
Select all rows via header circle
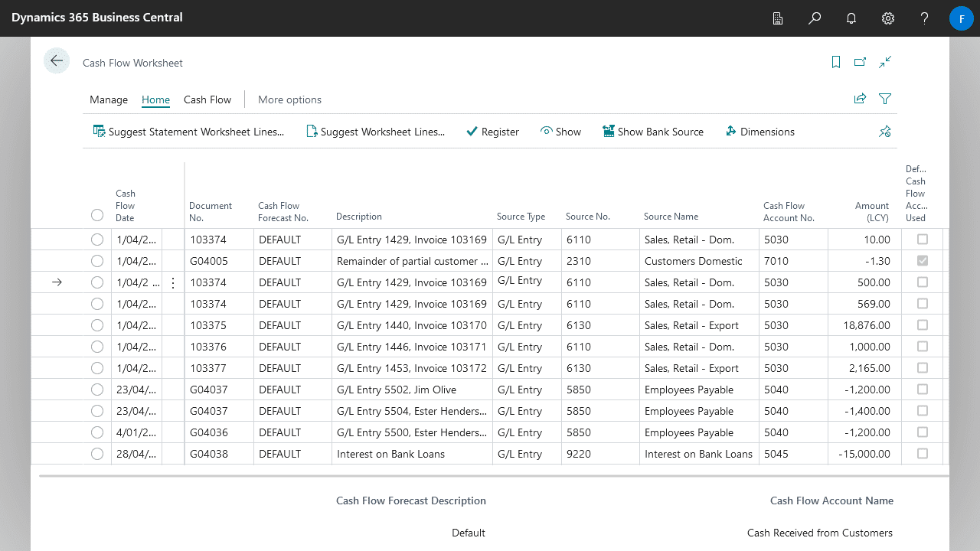[96, 215]
